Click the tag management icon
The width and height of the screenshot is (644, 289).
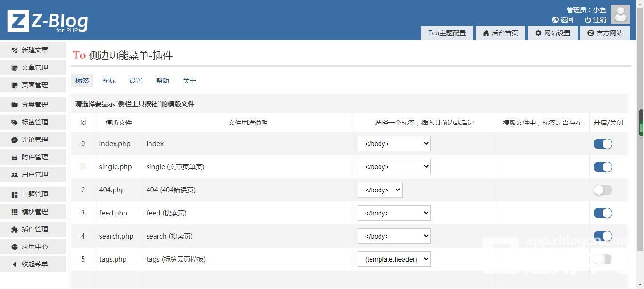(x=15, y=122)
